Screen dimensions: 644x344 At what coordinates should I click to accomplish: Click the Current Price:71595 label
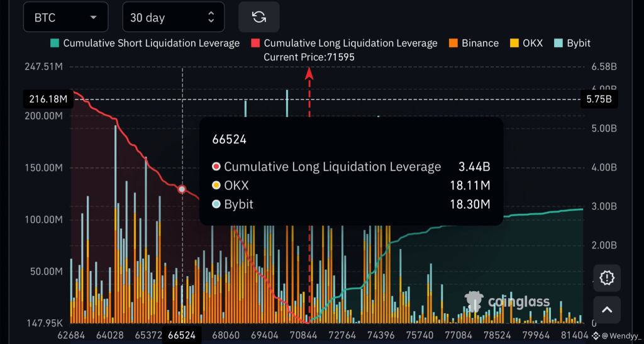pos(309,57)
